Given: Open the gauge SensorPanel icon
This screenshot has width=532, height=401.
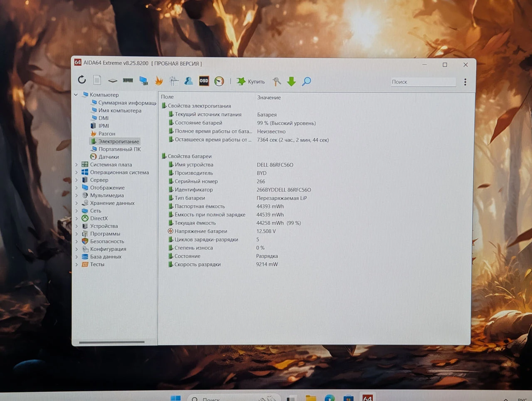Looking at the screenshot, I should (x=219, y=81).
